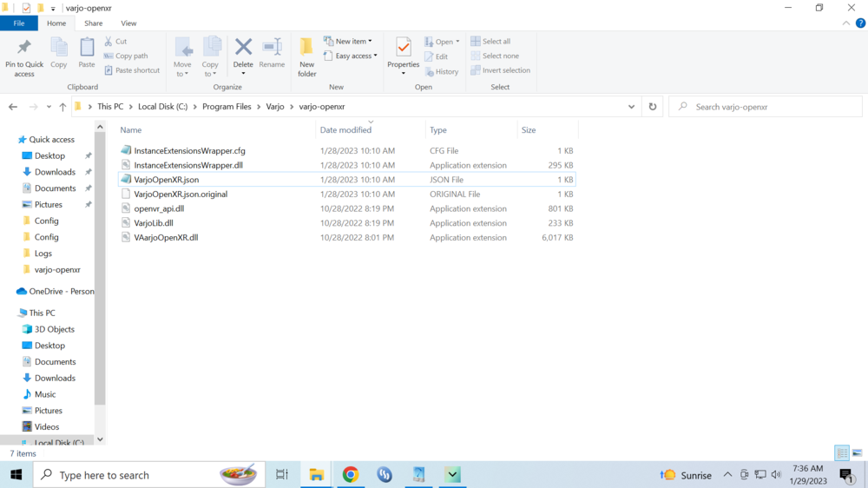Screen dimensions: 868x488
Task: Click the Rename ribbon icon
Action: pos(272,47)
